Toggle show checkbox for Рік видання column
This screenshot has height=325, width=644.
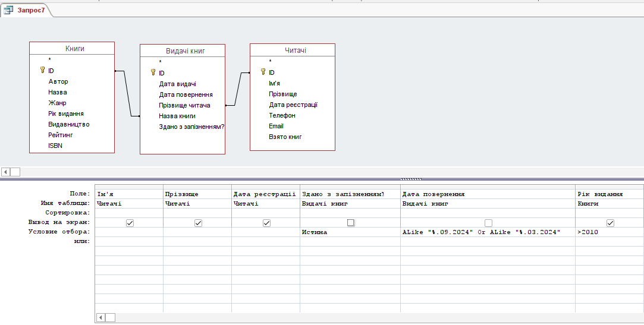pos(610,223)
